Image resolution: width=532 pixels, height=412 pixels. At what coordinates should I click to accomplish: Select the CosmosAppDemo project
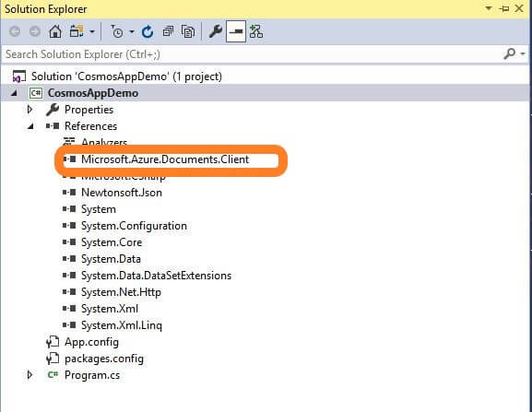93,93
